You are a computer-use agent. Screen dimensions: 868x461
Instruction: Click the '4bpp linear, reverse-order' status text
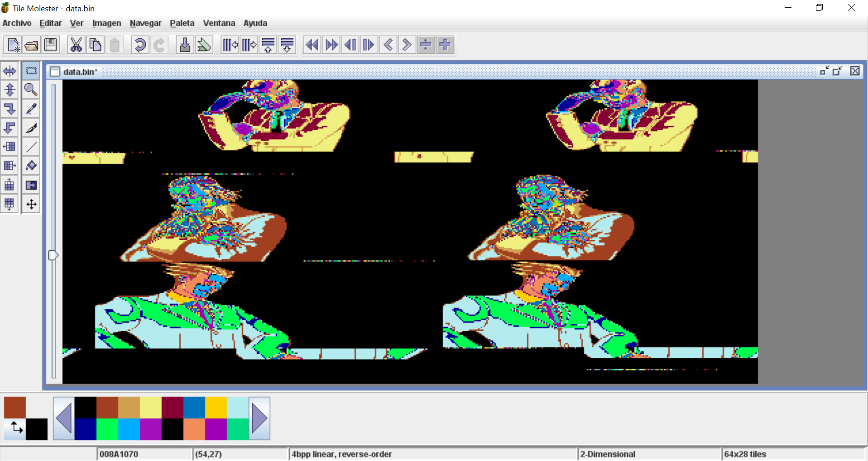click(342, 454)
